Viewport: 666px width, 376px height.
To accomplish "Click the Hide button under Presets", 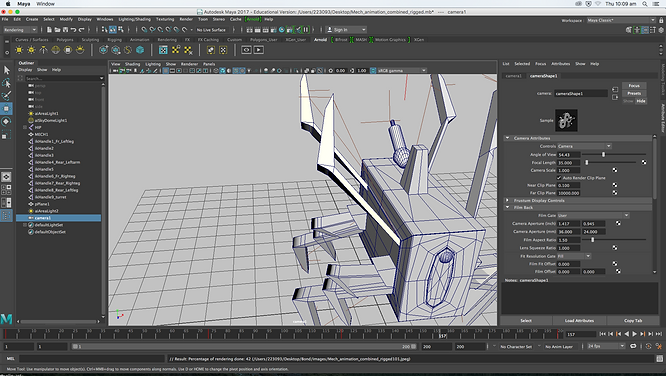I will (x=641, y=101).
